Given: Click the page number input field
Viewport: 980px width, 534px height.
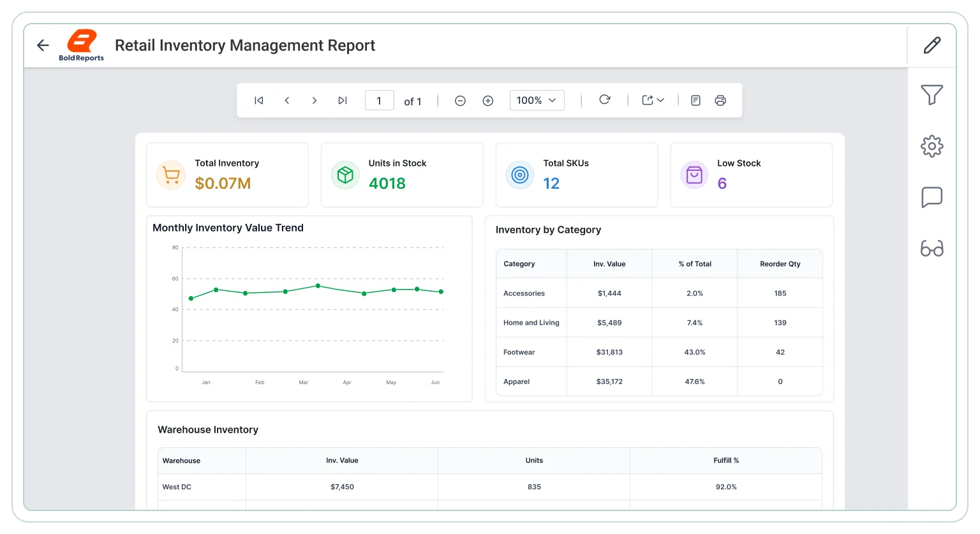Looking at the screenshot, I should 379,100.
